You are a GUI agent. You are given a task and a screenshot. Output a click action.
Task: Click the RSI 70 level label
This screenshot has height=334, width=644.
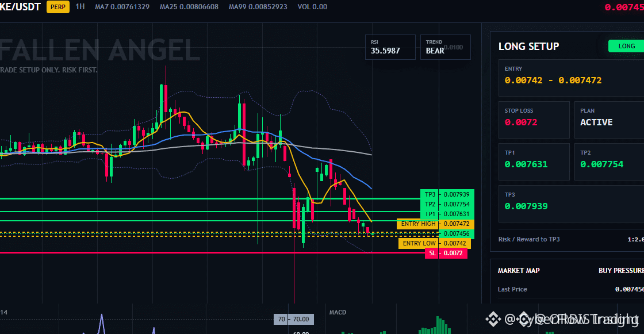tap(294, 319)
